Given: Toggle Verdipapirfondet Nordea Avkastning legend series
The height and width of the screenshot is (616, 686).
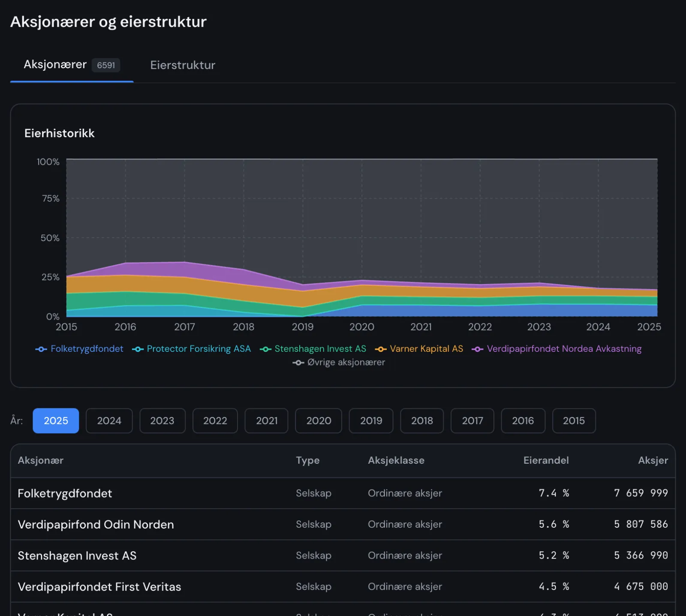Looking at the screenshot, I should pos(557,349).
